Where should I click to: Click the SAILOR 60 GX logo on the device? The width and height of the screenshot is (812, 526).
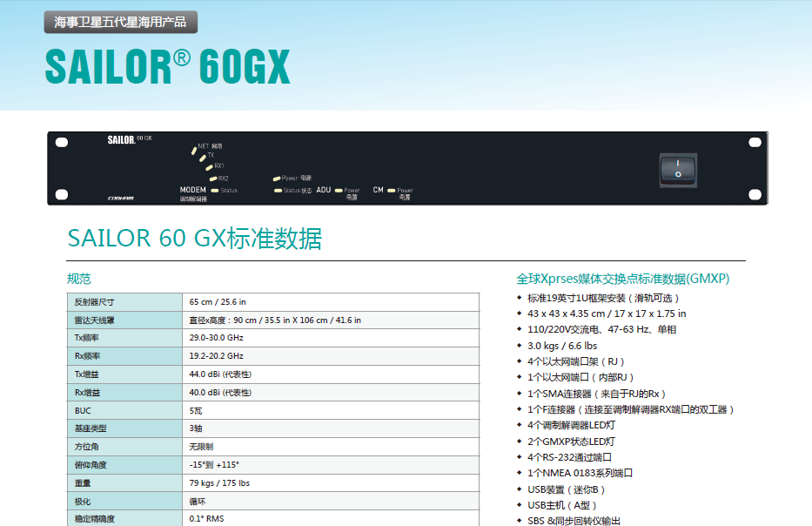130,140
